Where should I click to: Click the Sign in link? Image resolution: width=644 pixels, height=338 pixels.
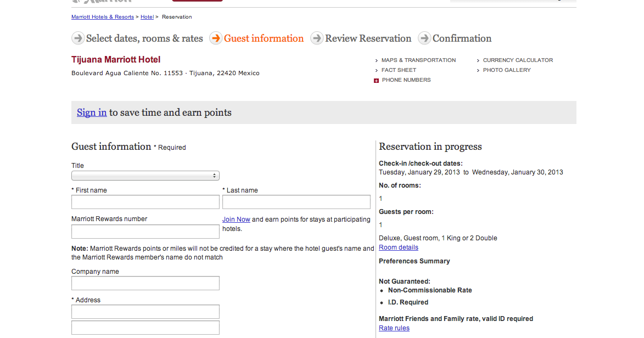click(92, 112)
